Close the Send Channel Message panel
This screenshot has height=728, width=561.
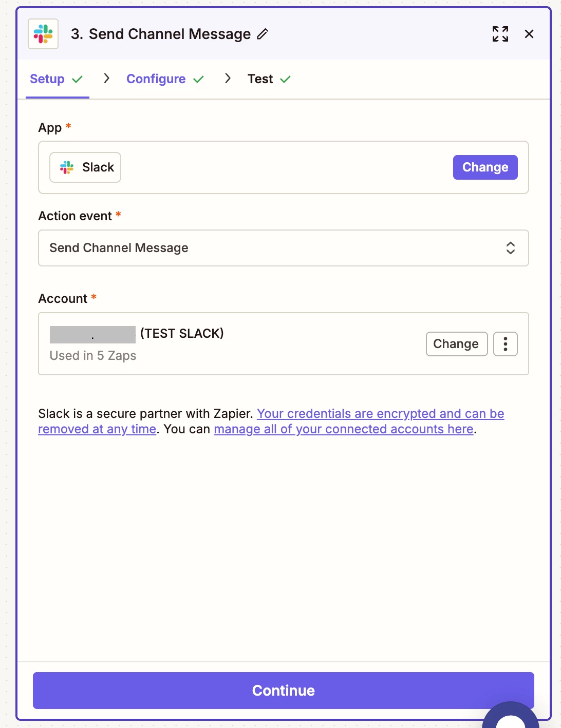pyautogui.click(x=529, y=34)
